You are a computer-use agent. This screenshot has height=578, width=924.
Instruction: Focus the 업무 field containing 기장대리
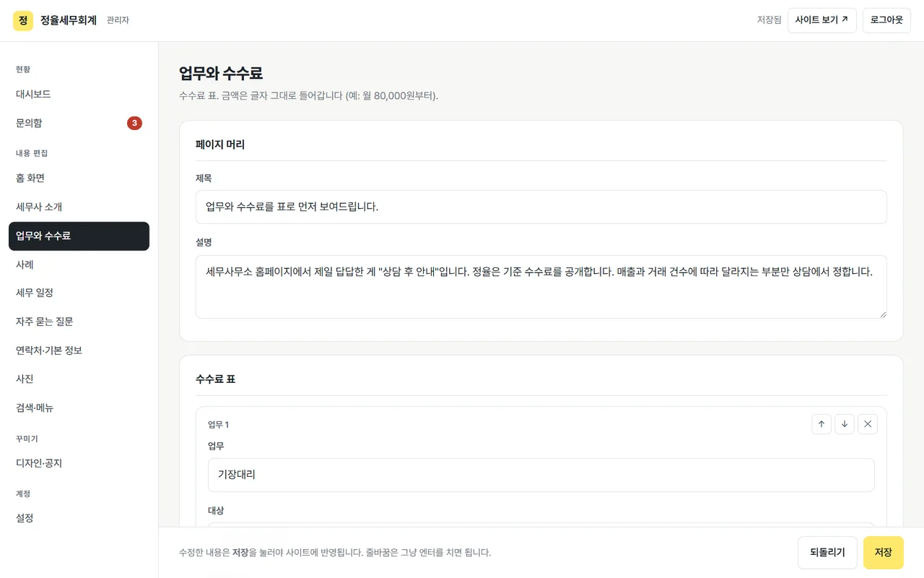pyautogui.click(x=541, y=475)
